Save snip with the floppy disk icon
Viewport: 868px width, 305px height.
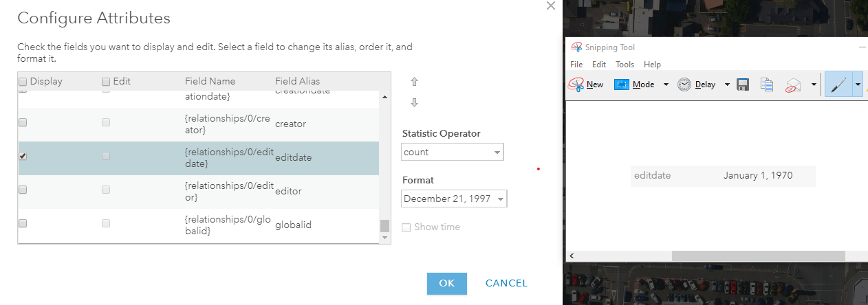[743, 84]
